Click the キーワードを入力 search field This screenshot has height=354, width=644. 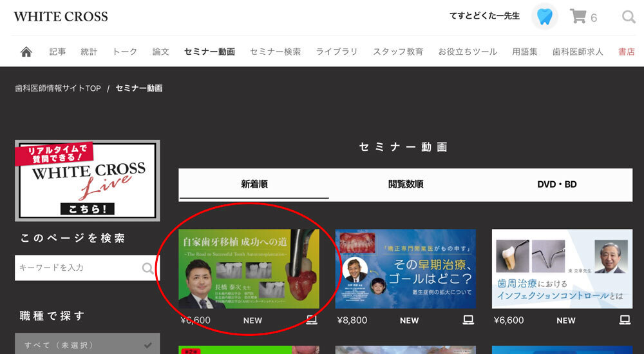[77, 268]
